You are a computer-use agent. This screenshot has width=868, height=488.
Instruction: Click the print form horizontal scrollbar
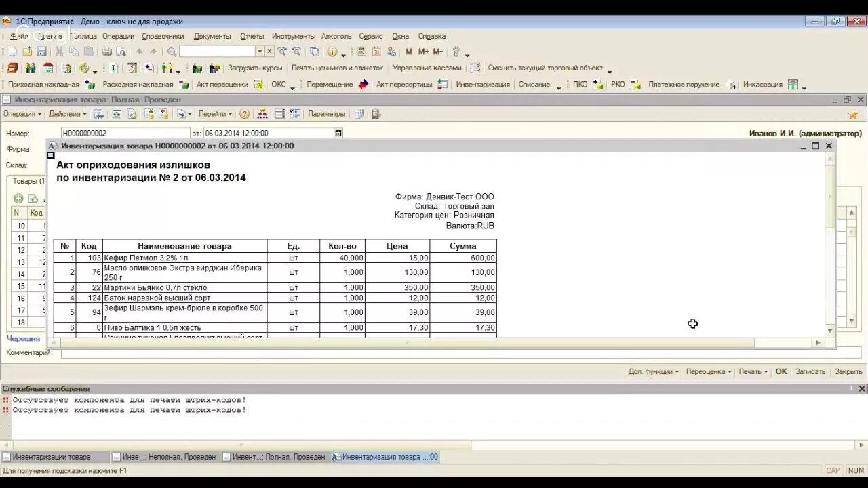click(x=438, y=343)
